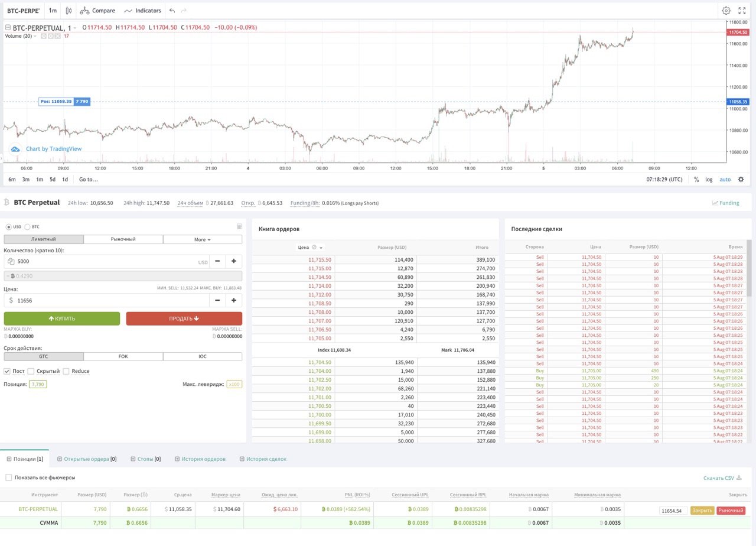Select IOC time in force
This screenshot has width=756, height=546.
click(203, 357)
